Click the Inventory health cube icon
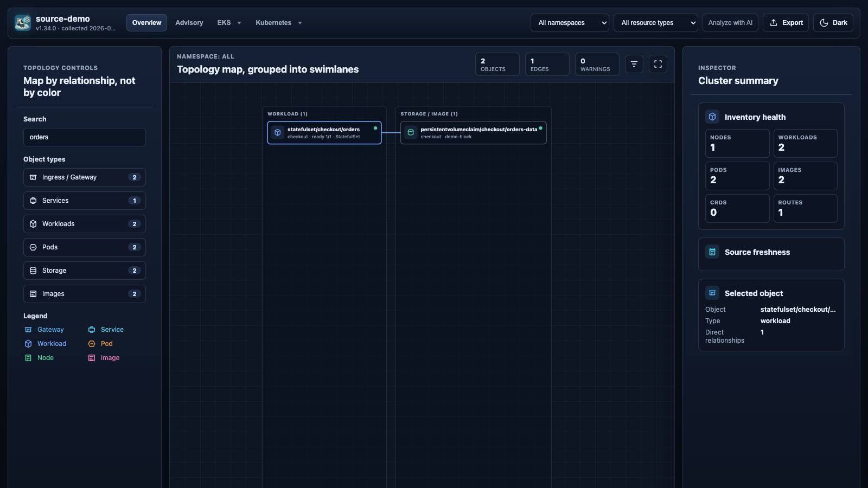The width and height of the screenshot is (868, 488). coord(712,117)
